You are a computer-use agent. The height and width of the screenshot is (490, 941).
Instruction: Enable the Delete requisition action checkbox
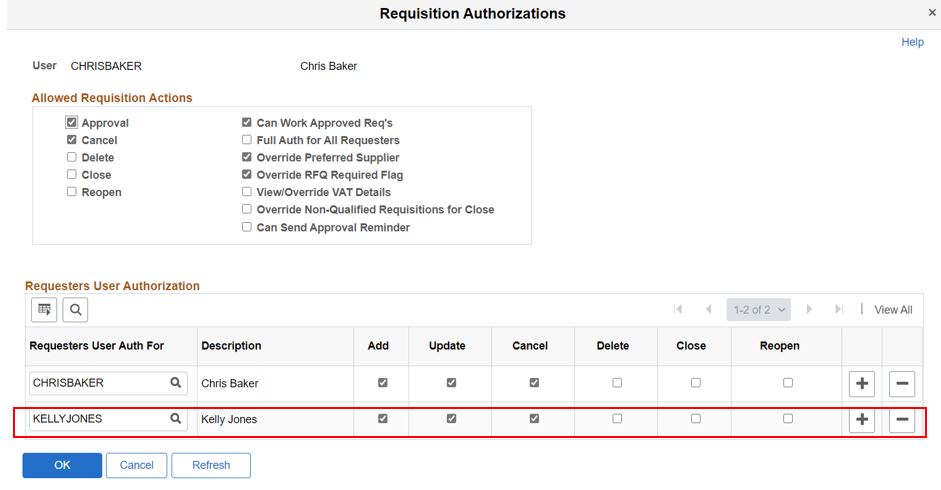[x=72, y=158]
